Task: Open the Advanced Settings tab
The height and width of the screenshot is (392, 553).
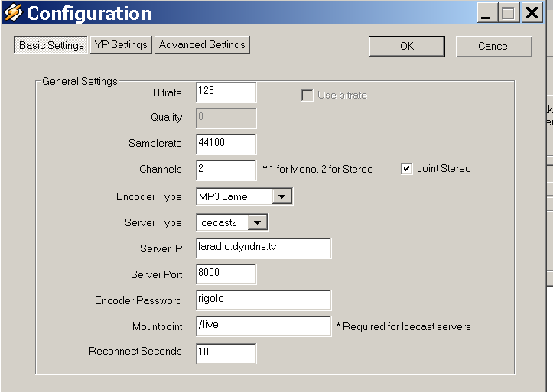Action: [202, 45]
